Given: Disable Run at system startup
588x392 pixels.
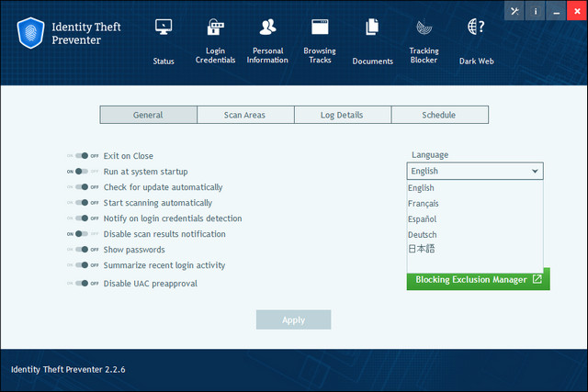Looking at the screenshot, I should tap(83, 172).
